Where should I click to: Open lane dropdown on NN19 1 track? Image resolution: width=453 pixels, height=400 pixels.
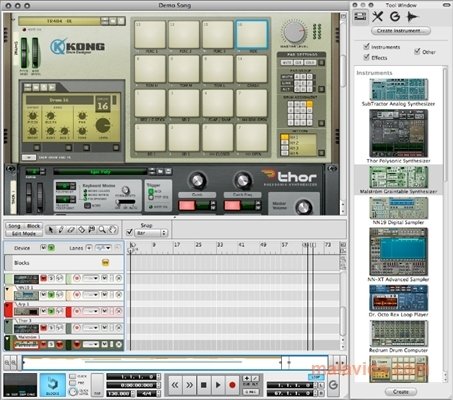click(91, 294)
